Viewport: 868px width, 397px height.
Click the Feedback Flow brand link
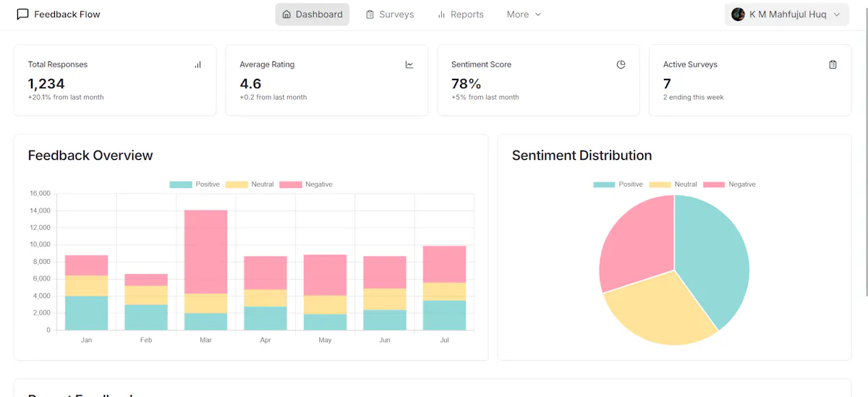pos(59,14)
